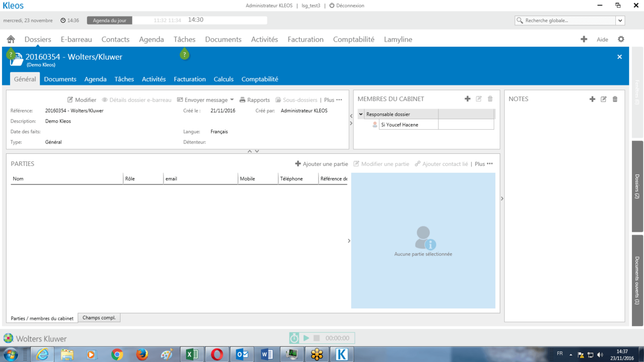Viewport: 644px width, 362px height.
Task: Open the Comptabilité main menu
Action: [353, 39]
